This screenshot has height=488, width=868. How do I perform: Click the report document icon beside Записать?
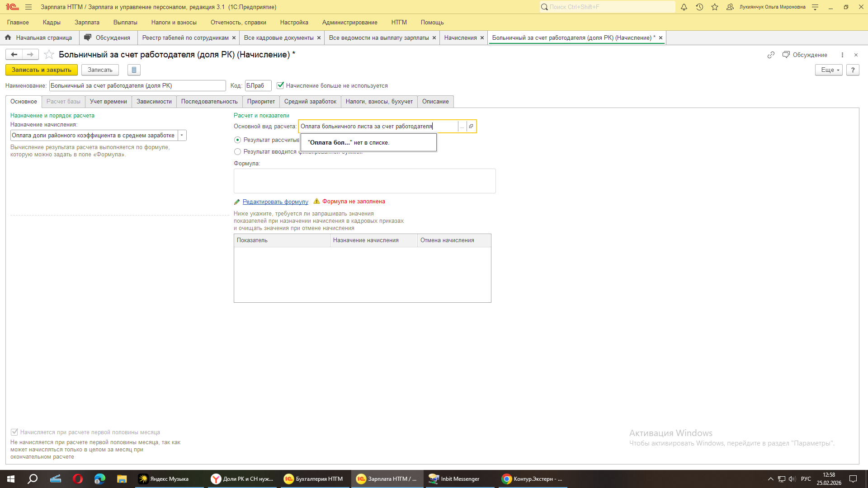pos(134,70)
